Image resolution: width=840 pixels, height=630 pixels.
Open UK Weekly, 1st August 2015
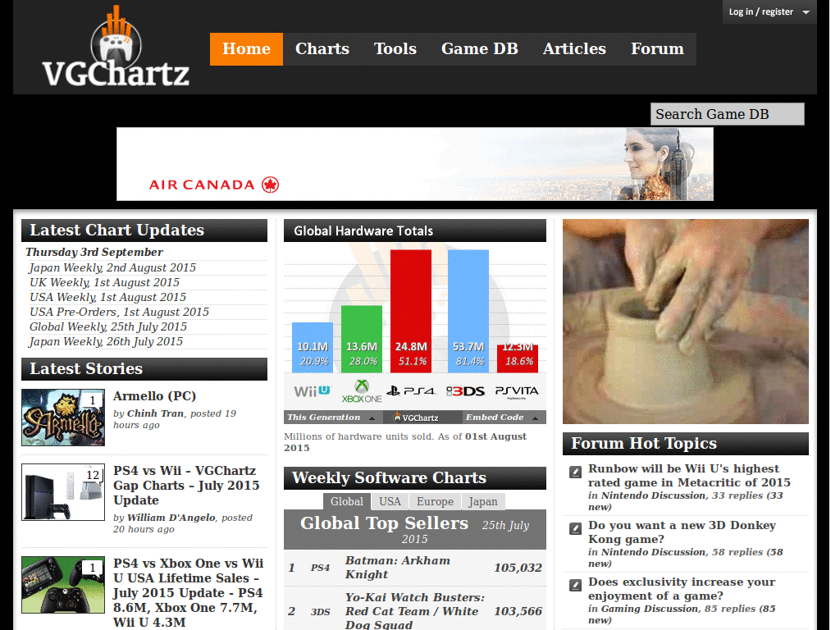point(104,282)
